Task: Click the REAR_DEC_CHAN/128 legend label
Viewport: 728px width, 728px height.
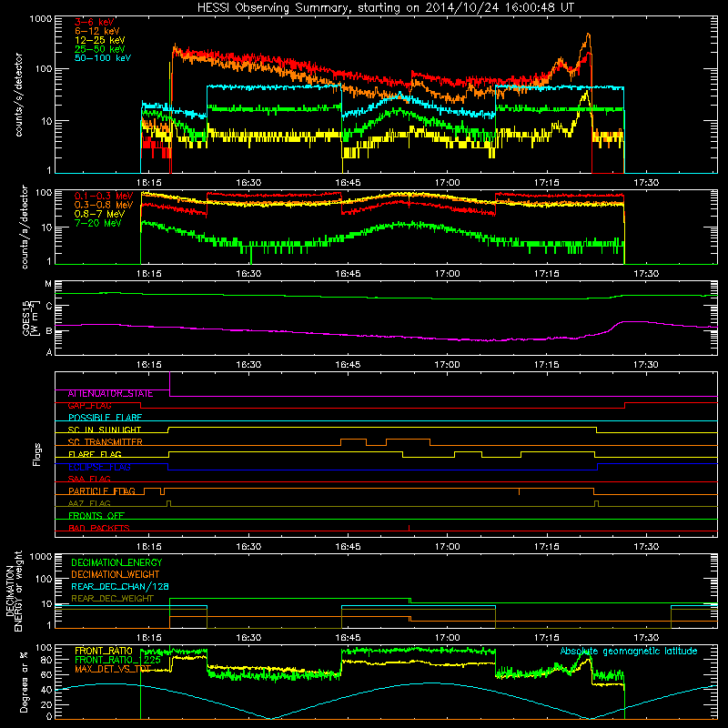Action: pos(120,587)
